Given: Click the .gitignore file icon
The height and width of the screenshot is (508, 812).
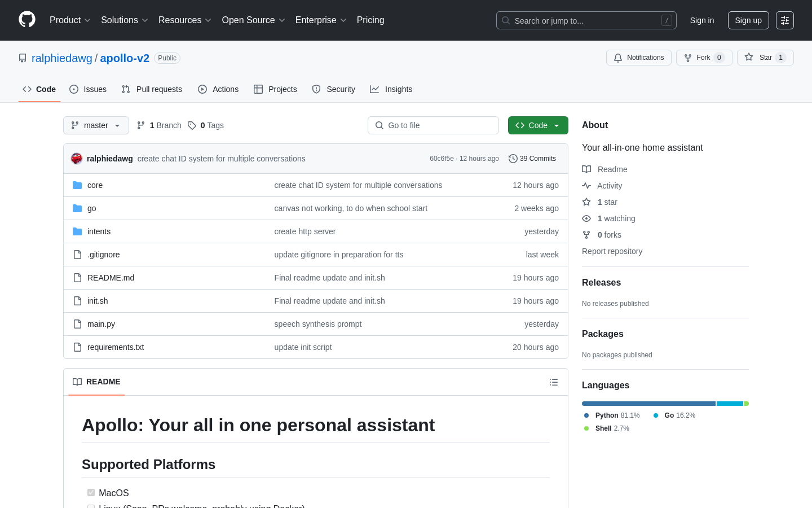Looking at the screenshot, I should pyautogui.click(x=77, y=255).
